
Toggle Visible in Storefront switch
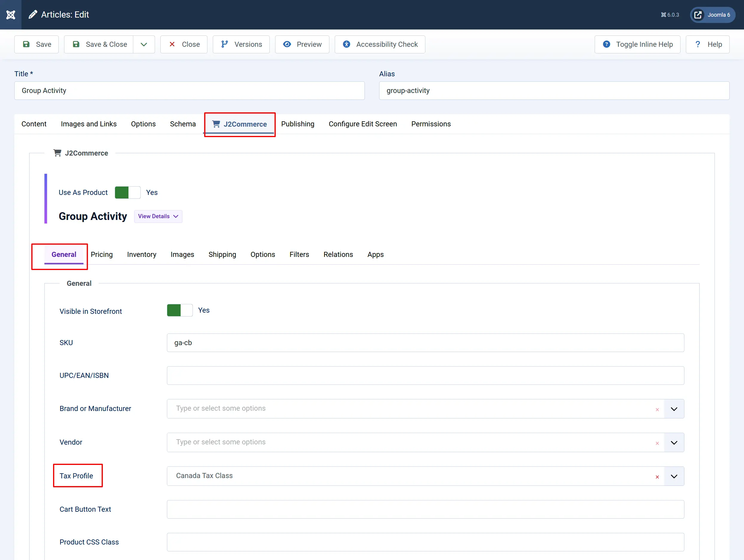180,310
